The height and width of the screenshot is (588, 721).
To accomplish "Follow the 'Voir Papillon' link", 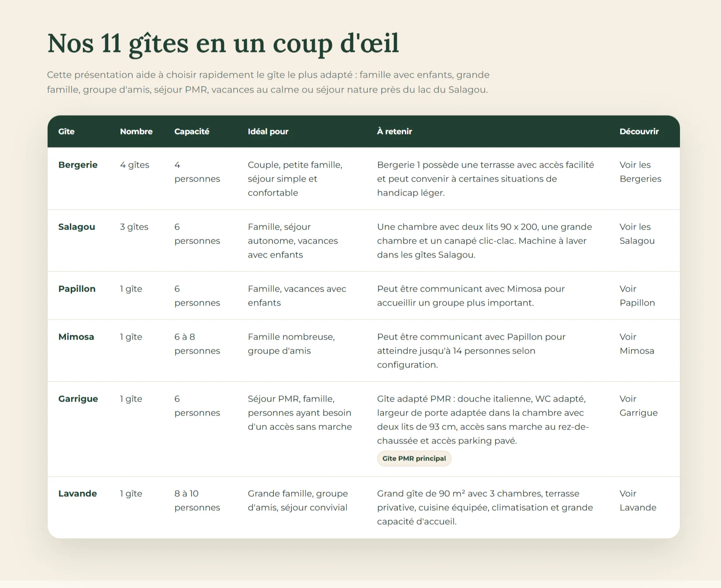I will pyautogui.click(x=637, y=296).
